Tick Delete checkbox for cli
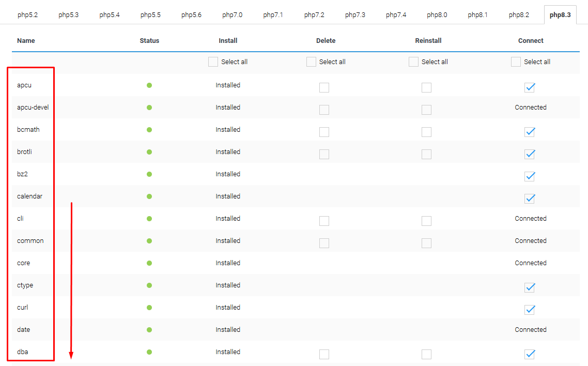 [x=324, y=221]
